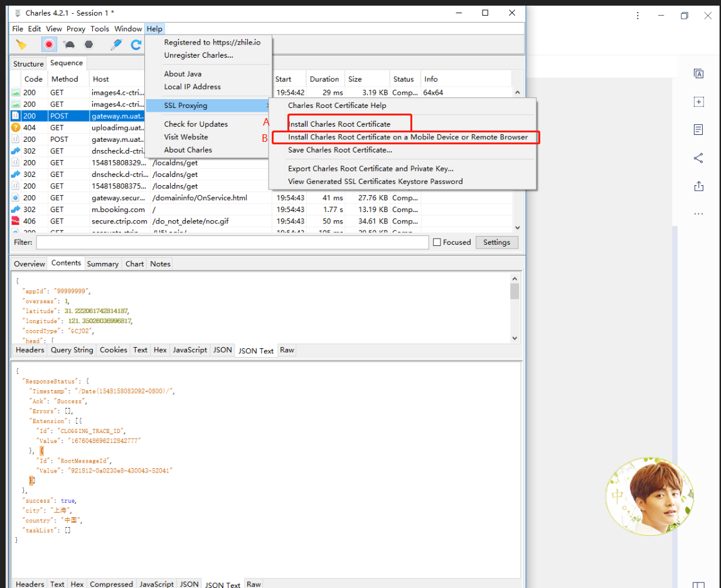Toggle the red Record button
Image resolution: width=721 pixels, height=588 pixels.
point(49,45)
